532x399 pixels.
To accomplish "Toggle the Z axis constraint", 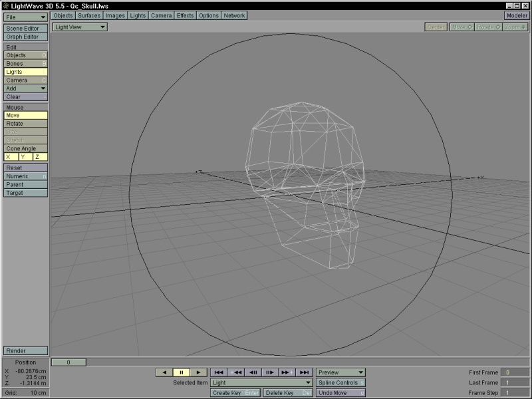I will coord(40,157).
